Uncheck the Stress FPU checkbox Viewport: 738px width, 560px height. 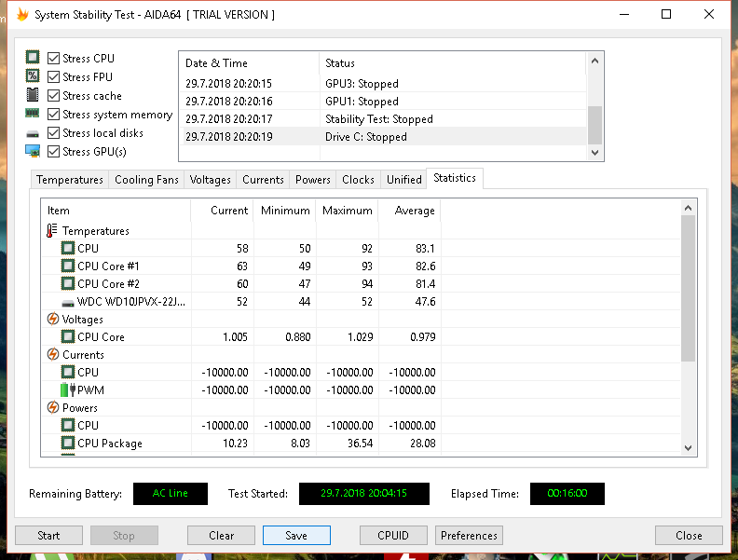[54, 77]
